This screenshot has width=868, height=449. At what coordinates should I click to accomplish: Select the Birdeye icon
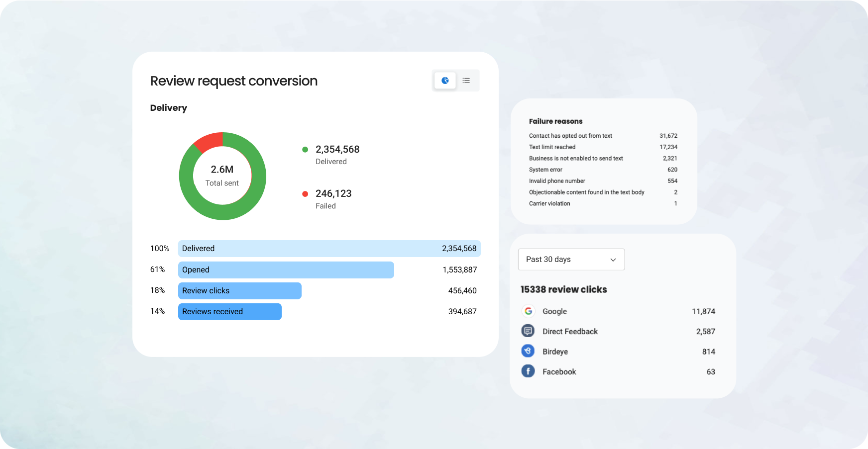pos(528,351)
